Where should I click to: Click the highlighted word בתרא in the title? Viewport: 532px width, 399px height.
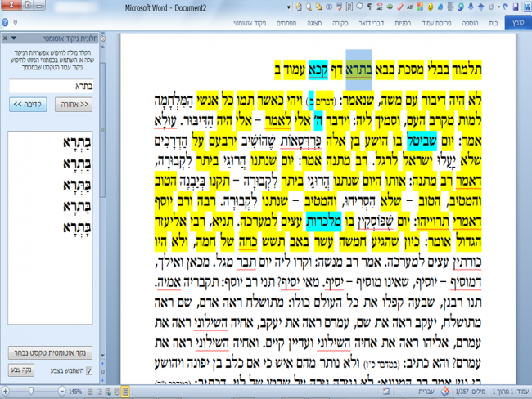359,69
